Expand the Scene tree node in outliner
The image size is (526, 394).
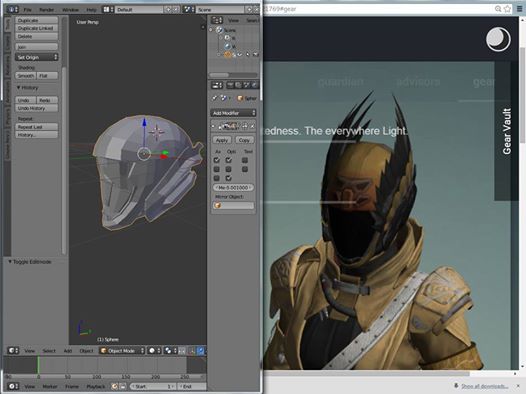pos(211,30)
